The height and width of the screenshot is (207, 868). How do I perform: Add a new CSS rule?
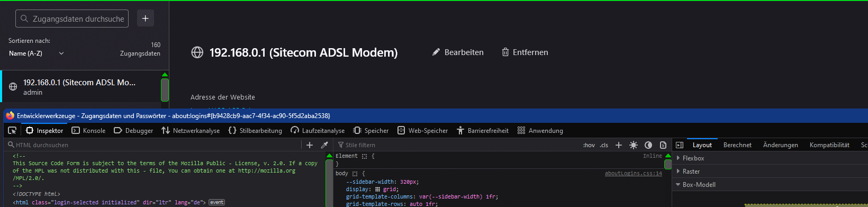pos(618,145)
